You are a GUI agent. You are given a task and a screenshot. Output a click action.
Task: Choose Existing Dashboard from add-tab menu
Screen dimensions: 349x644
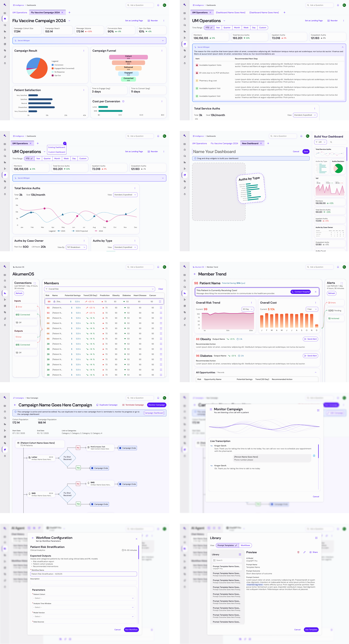click(x=57, y=147)
